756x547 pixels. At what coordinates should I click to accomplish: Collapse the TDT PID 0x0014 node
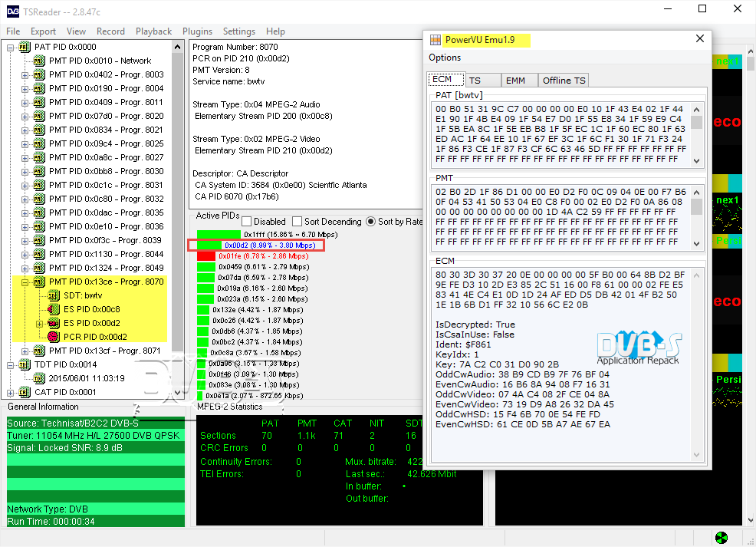tap(10, 365)
